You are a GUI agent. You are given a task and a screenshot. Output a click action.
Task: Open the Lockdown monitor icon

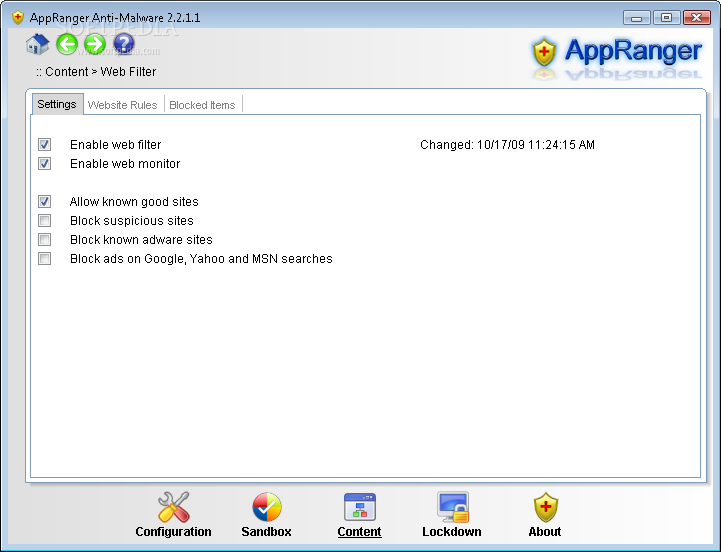tap(453, 507)
